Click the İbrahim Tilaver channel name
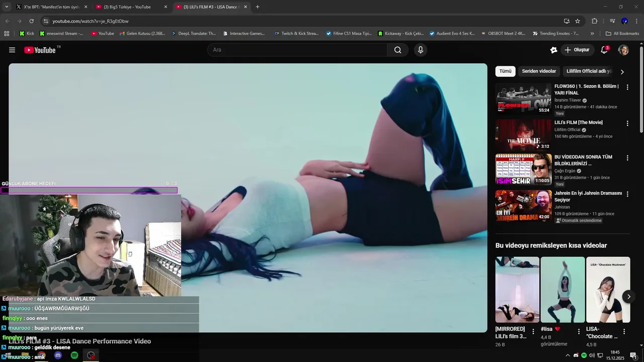Screen dimensions: 644x362 click(568, 100)
